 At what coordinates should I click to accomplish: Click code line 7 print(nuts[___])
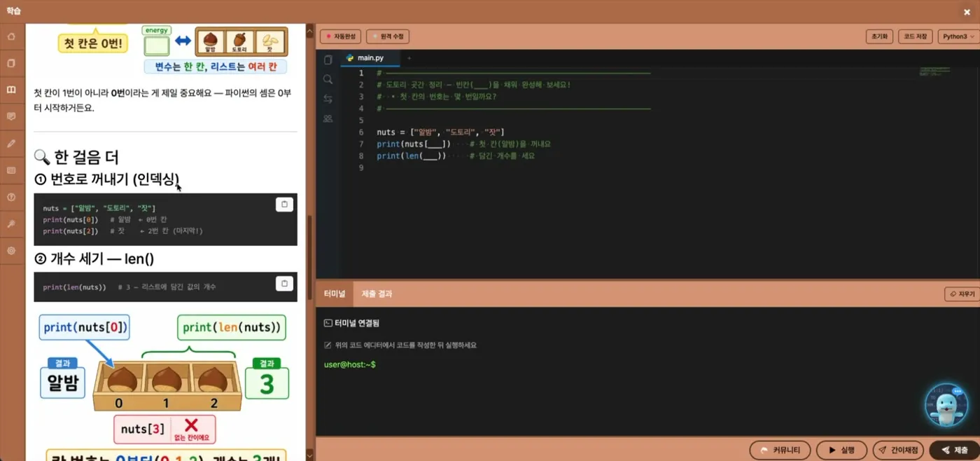414,144
